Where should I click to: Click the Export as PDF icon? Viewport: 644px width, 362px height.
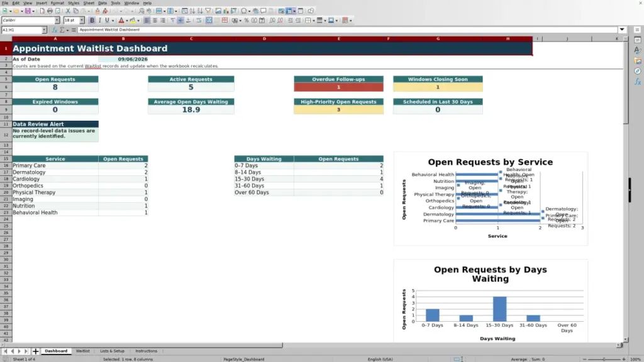(42, 11)
